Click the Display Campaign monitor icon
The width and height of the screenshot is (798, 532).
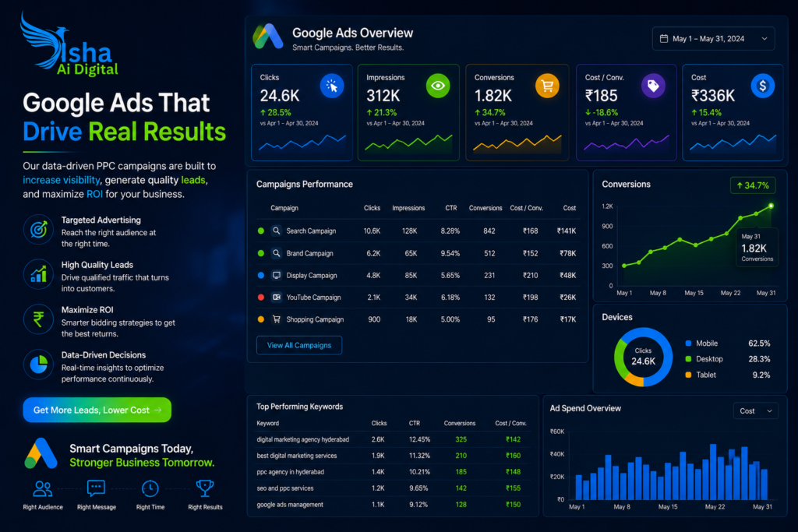tap(277, 275)
